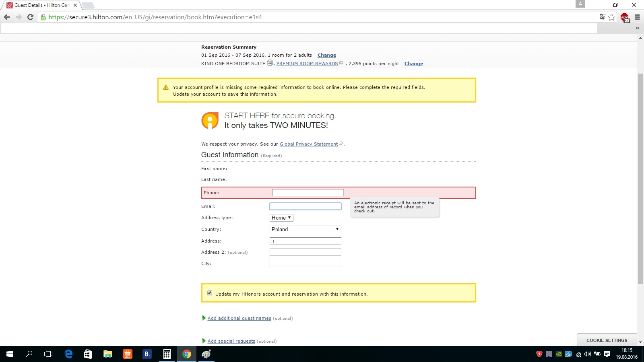
Task: Reload the page with the refresh icon
Action: point(30,17)
